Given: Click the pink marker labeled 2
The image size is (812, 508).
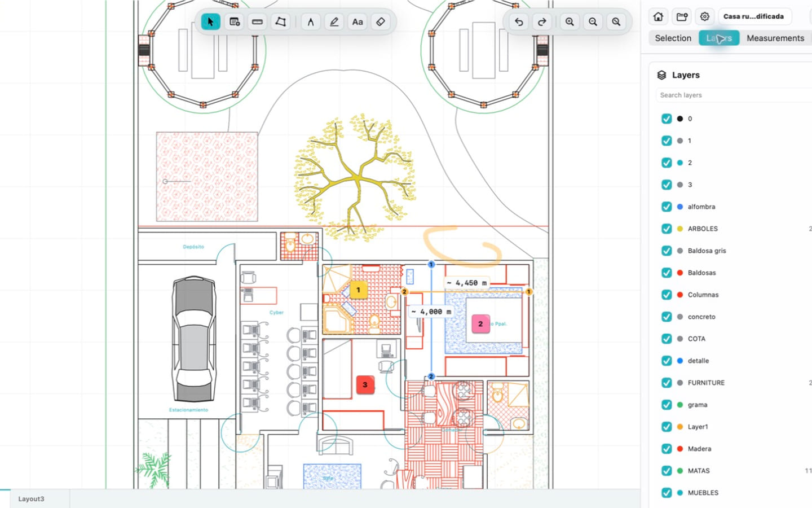Looking at the screenshot, I should 480,324.
